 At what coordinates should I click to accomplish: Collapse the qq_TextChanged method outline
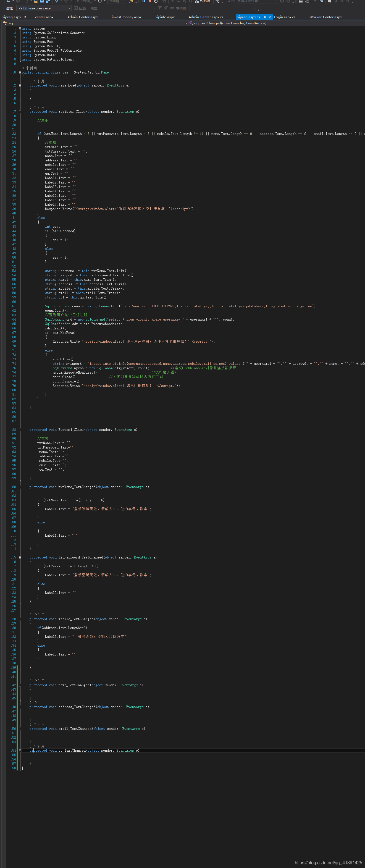click(20, 751)
